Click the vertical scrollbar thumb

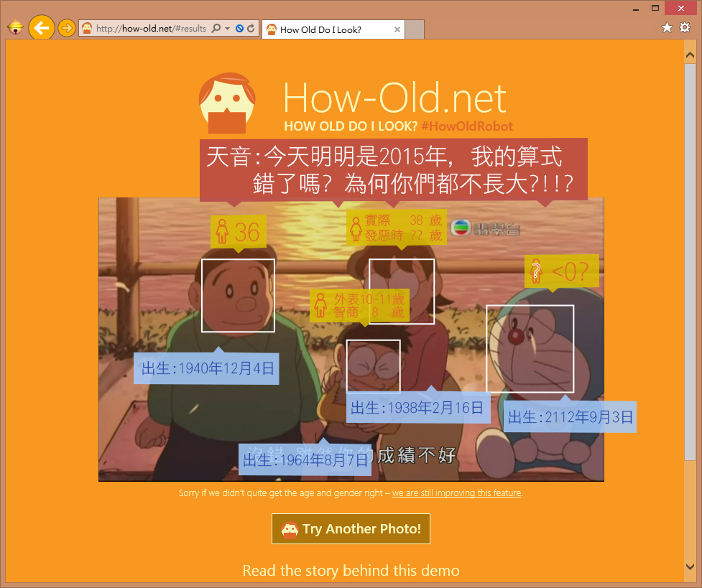[x=690, y=262]
